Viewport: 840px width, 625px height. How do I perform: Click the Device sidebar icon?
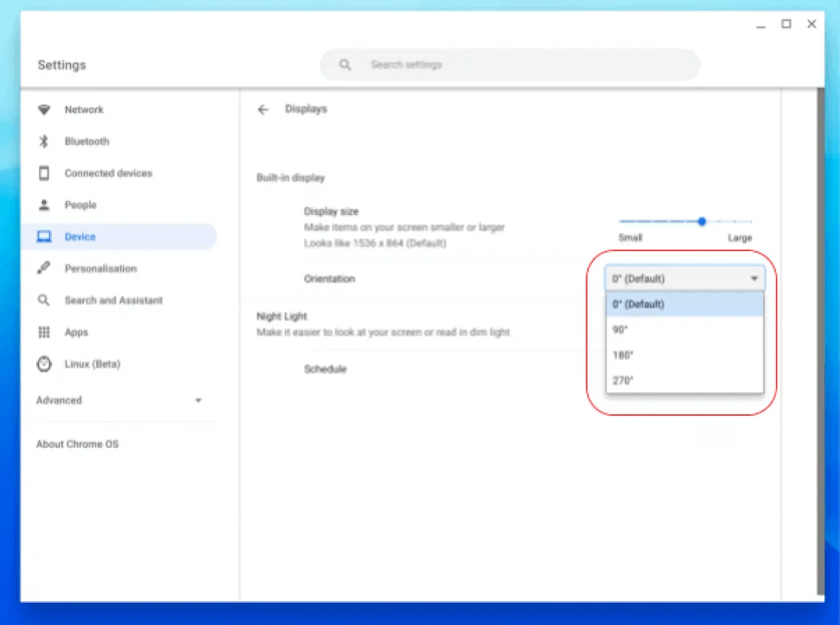(44, 236)
